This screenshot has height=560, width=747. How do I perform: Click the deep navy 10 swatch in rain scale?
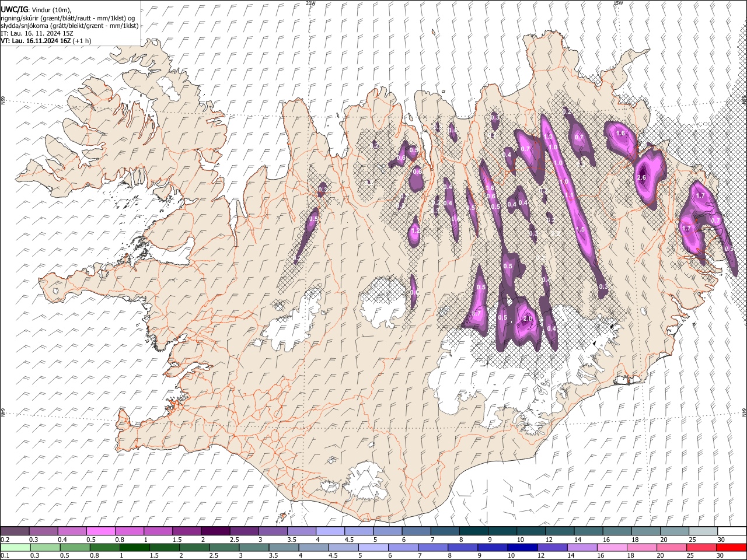tap(522, 547)
